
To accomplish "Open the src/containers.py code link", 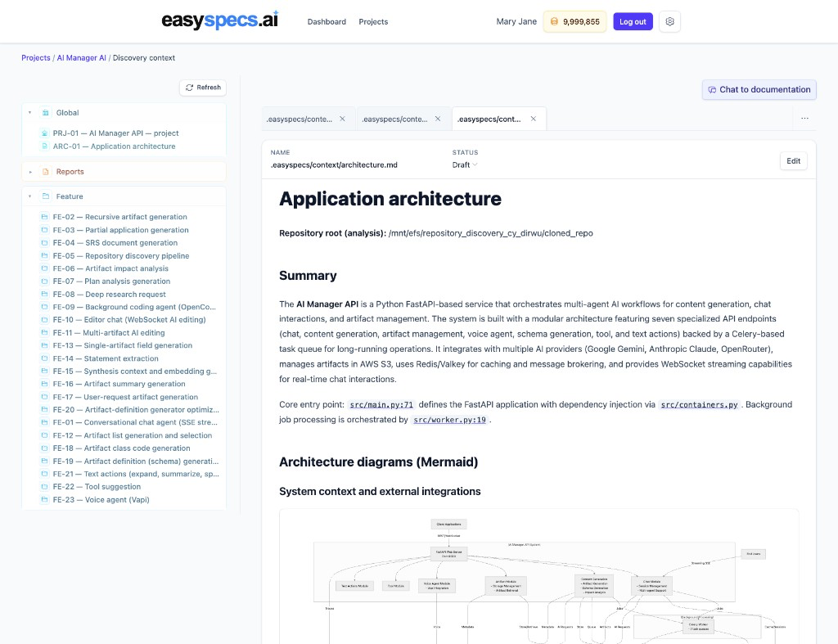I will pyautogui.click(x=699, y=404).
